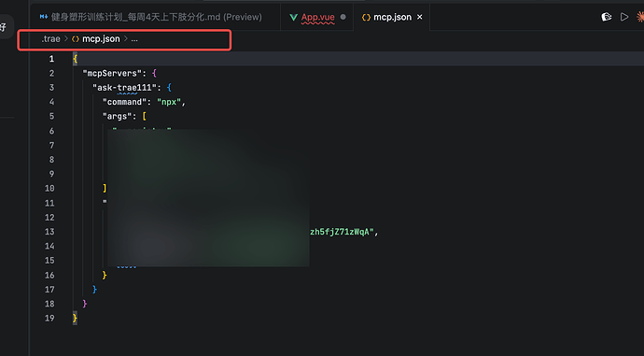Click line number 1 in the gutter
Screen dimensions: 644x356
coord(51,59)
